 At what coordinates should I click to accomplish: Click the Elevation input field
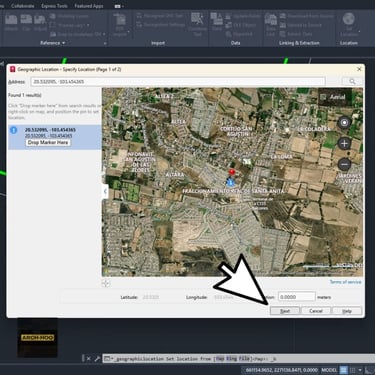(x=297, y=297)
